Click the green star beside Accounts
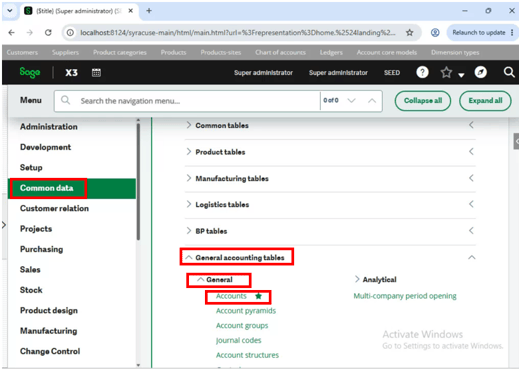This screenshot has width=519, height=369. [x=258, y=296]
